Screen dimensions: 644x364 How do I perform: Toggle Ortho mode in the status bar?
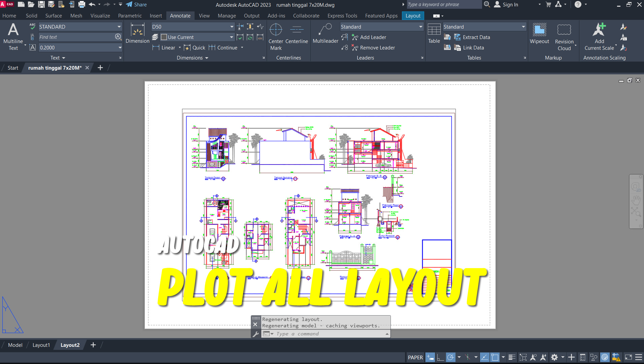point(440,357)
